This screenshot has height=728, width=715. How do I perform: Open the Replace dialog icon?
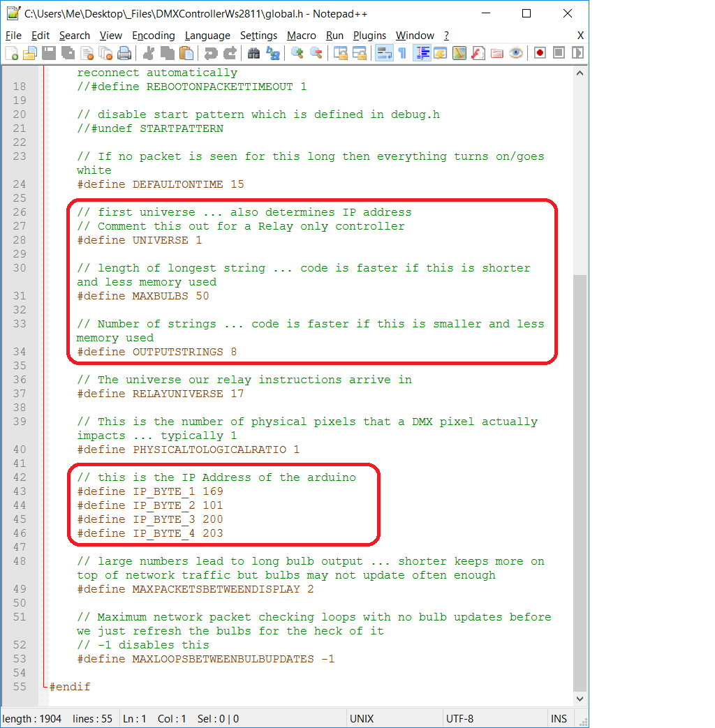(x=273, y=53)
